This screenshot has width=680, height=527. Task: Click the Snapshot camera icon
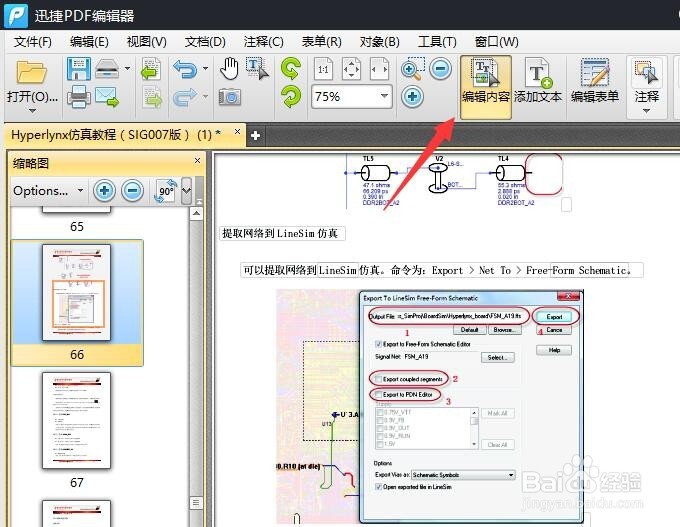pos(229,96)
